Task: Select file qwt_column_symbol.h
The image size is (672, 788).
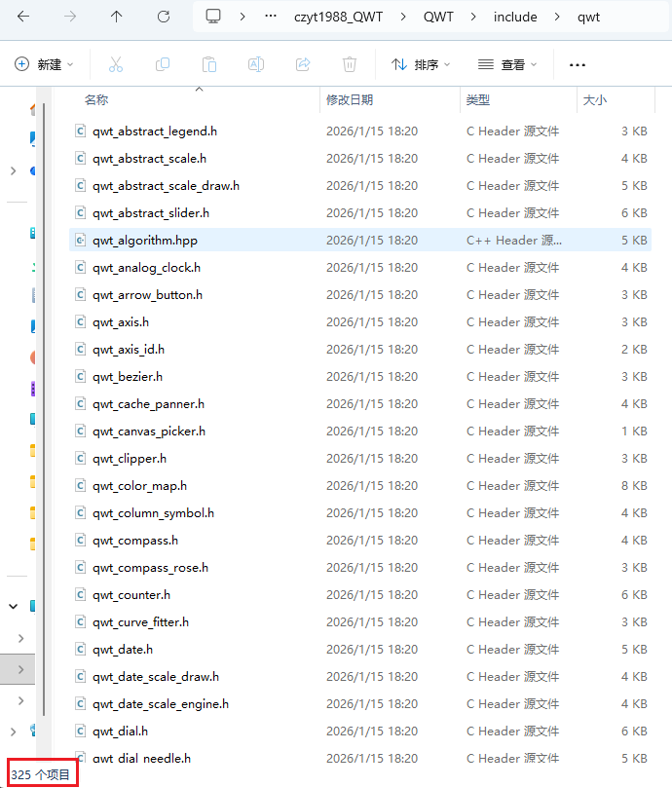Action: coord(360,512)
